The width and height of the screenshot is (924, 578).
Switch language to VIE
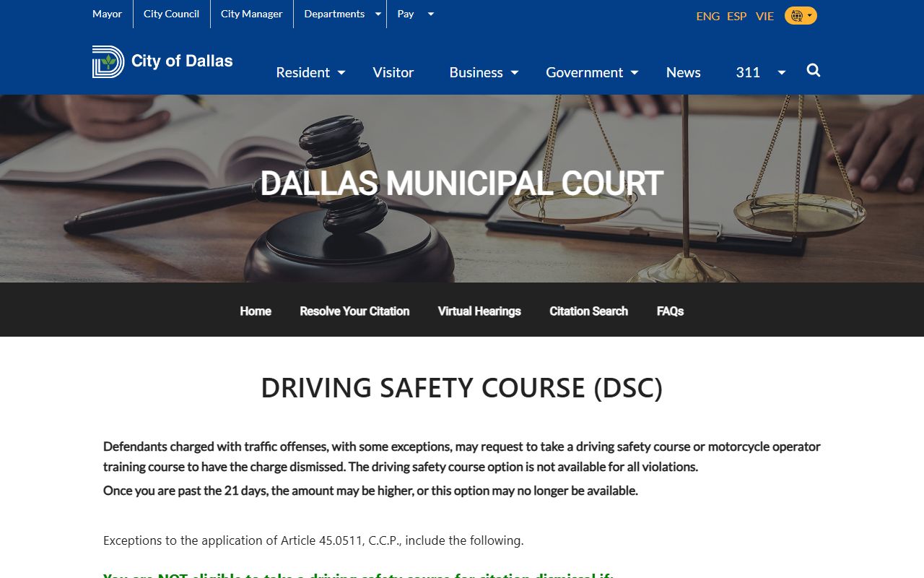tap(765, 16)
